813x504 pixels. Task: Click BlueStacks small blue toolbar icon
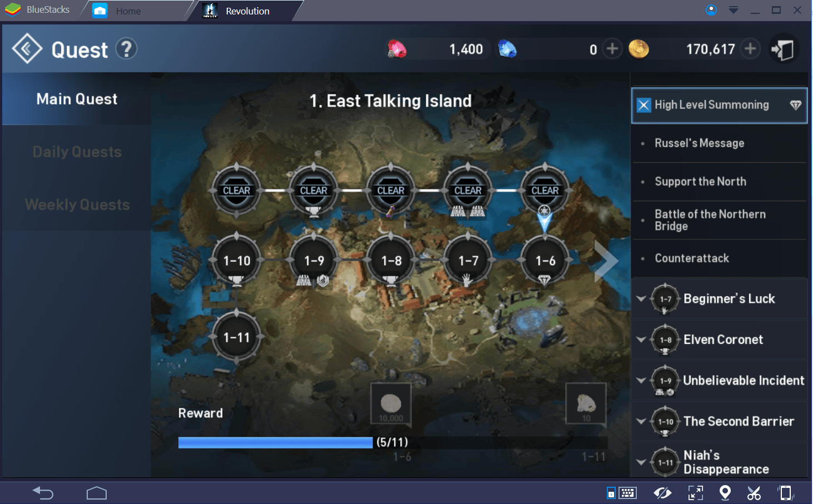[x=611, y=493]
